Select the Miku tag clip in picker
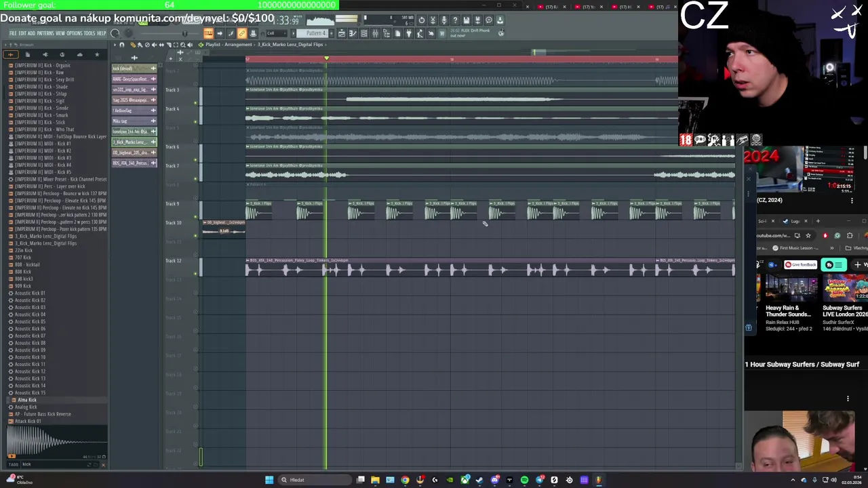Image resolution: width=868 pixels, height=488 pixels. pos(134,121)
